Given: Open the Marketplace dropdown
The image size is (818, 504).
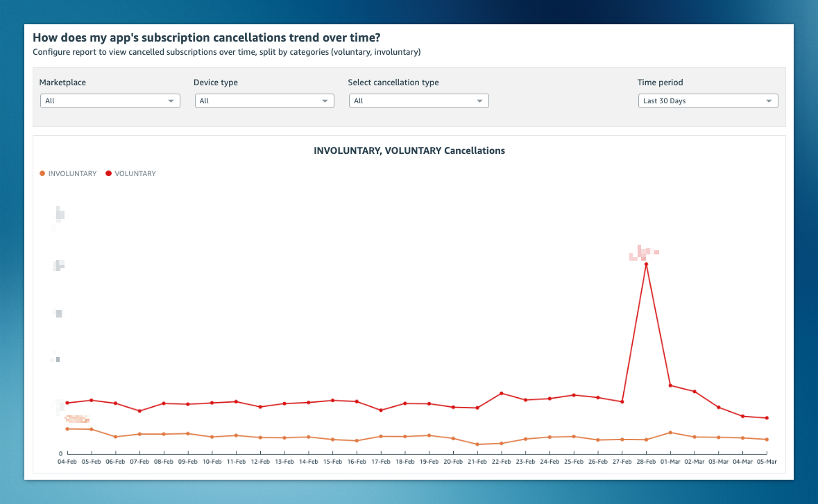Looking at the screenshot, I should [x=110, y=101].
